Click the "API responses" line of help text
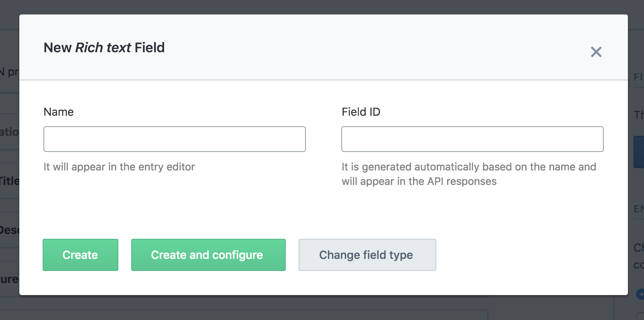 (x=419, y=181)
